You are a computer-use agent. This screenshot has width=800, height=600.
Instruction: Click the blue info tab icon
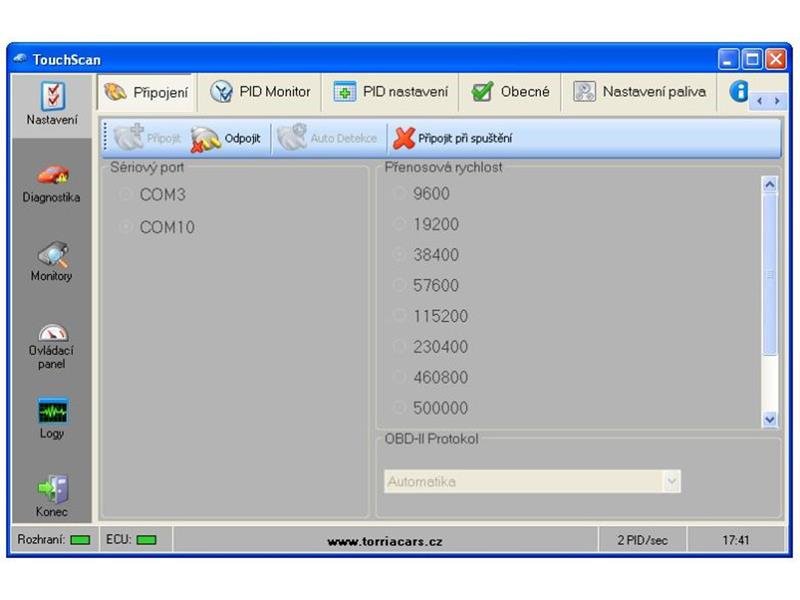coord(738,91)
